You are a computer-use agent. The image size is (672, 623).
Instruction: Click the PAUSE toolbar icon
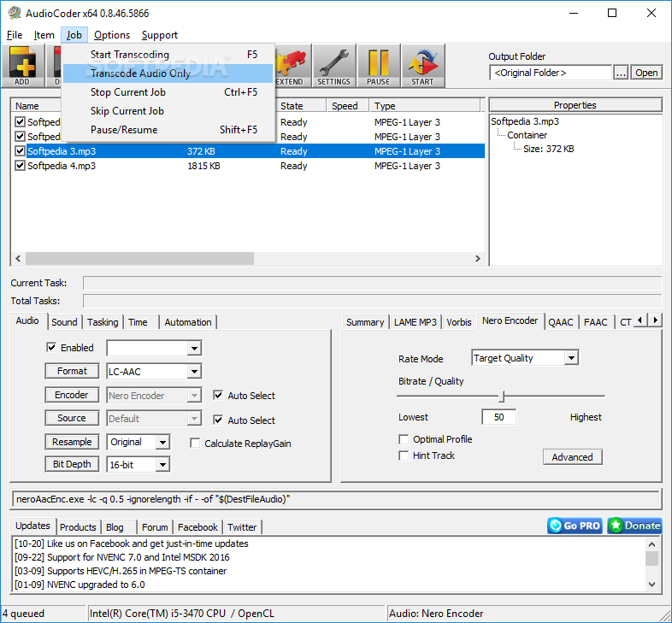[x=378, y=66]
